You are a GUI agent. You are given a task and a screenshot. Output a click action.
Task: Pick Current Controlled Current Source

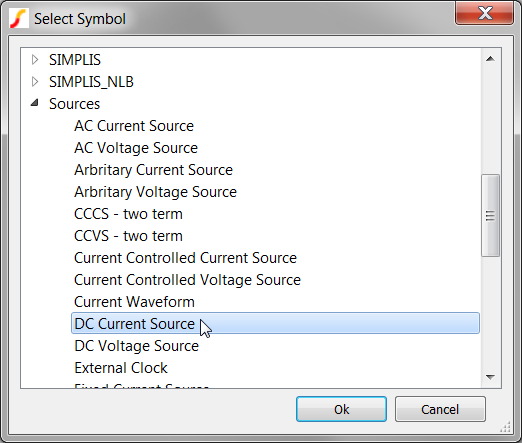tap(185, 258)
